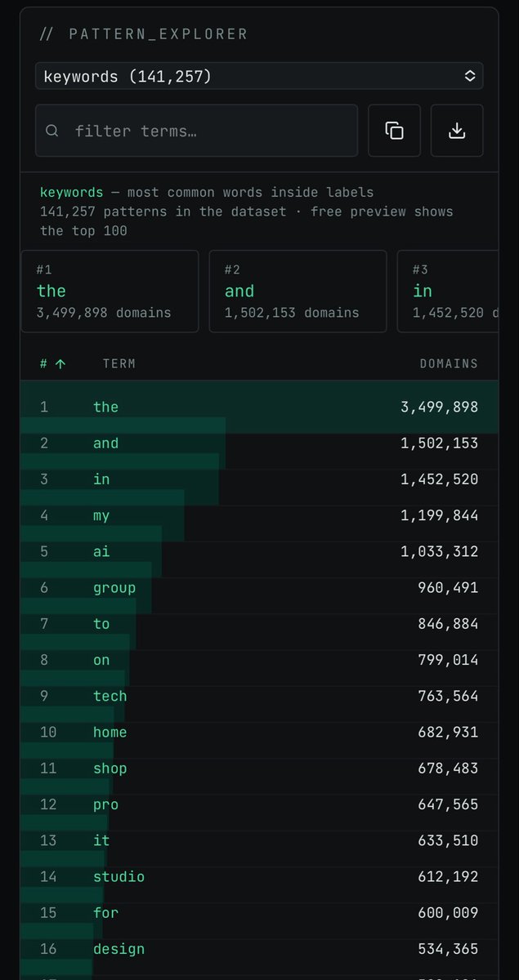This screenshot has width=519, height=980.
Task: Click the green 'keywords' label in description
Action: 71,193
